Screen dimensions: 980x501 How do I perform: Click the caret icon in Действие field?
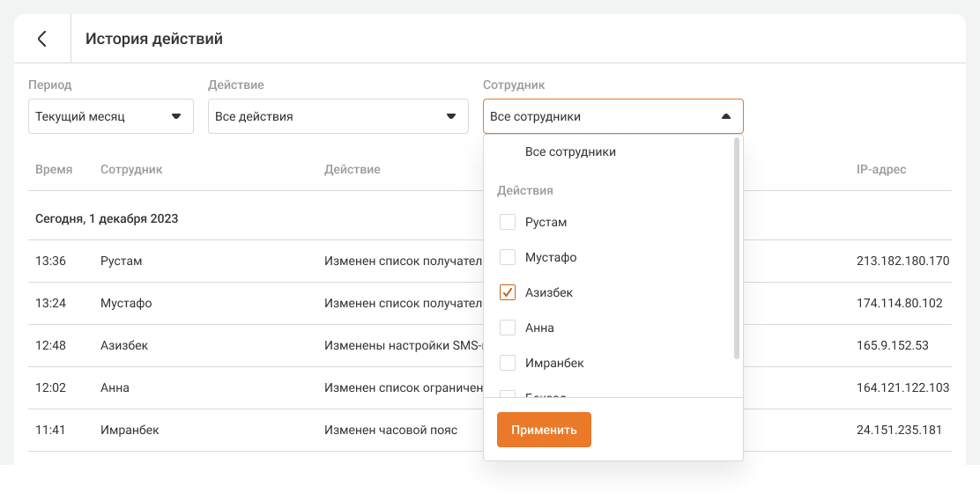click(450, 116)
